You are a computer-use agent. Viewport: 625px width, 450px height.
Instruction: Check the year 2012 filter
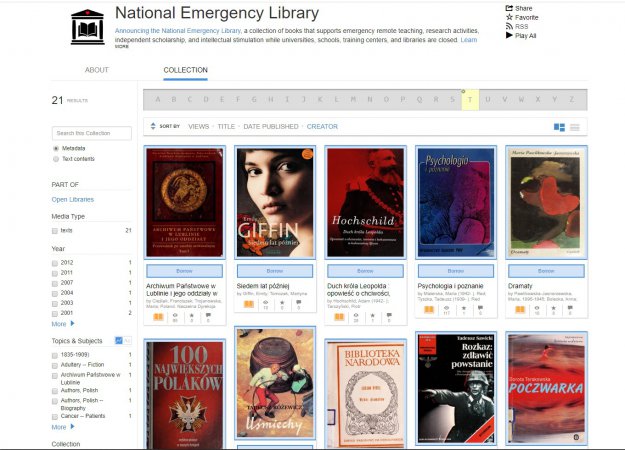coord(55,263)
